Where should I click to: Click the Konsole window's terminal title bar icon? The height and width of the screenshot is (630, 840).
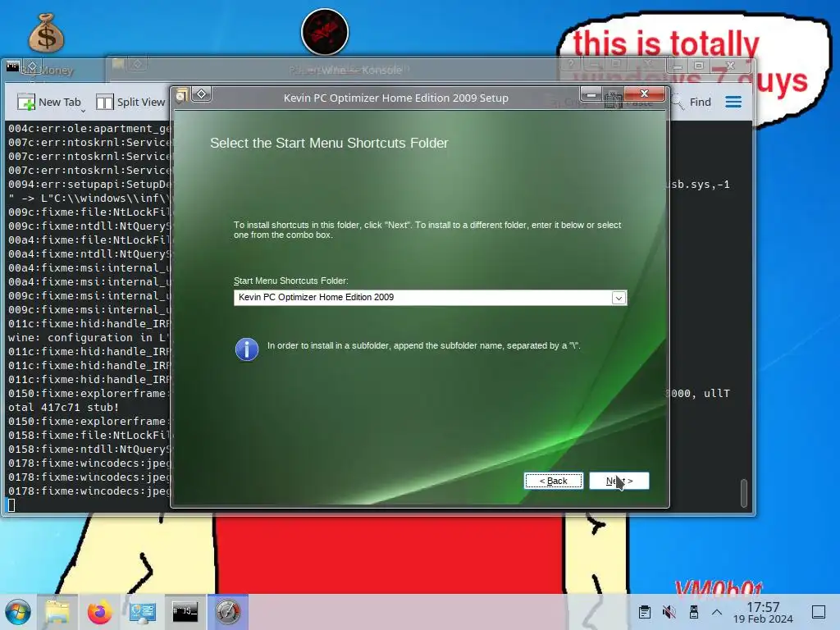[13, 66]
